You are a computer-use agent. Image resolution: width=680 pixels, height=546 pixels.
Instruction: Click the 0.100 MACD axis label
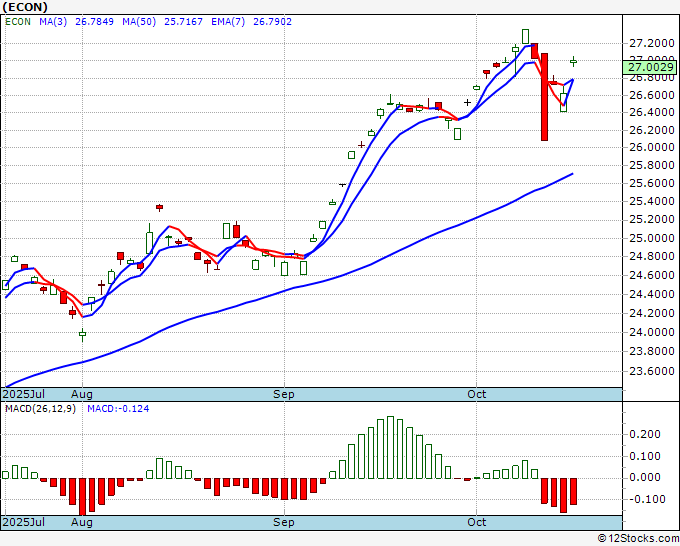(x=644, y=456)
